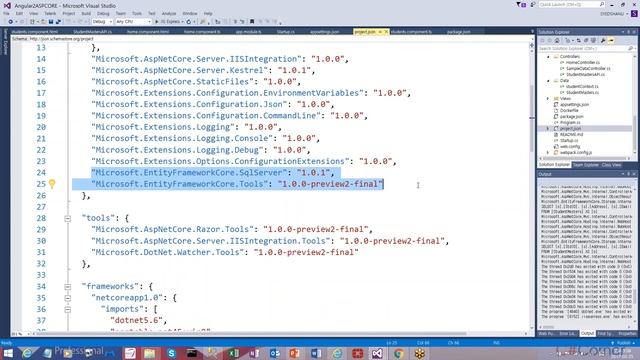640x360 pixels.
Task: Collapse the "tools" code section
Action: (67, 218)
